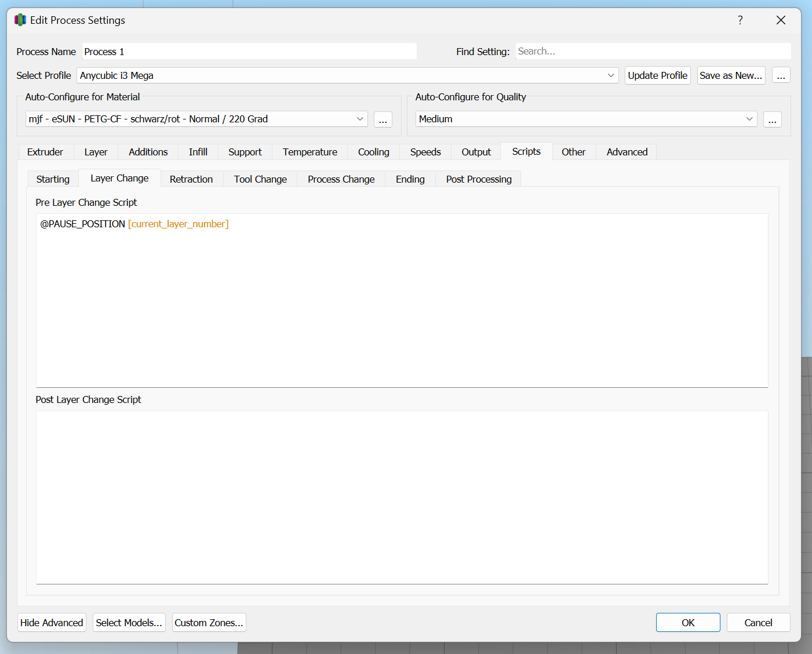
Task: Open the Retraction script sub-tab
Action: tap(191, 179)
